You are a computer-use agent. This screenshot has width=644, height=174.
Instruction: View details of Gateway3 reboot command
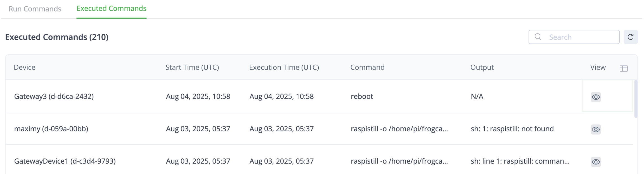click(596, 97)
